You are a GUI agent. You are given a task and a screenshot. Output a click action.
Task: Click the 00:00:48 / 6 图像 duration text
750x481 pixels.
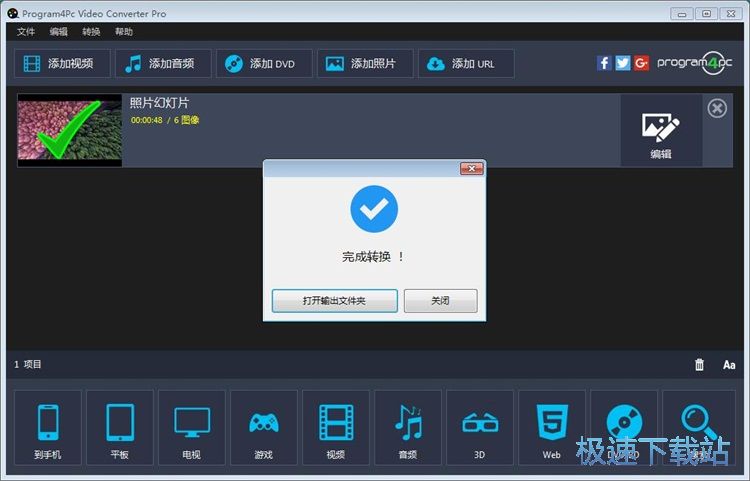[165, 120]
